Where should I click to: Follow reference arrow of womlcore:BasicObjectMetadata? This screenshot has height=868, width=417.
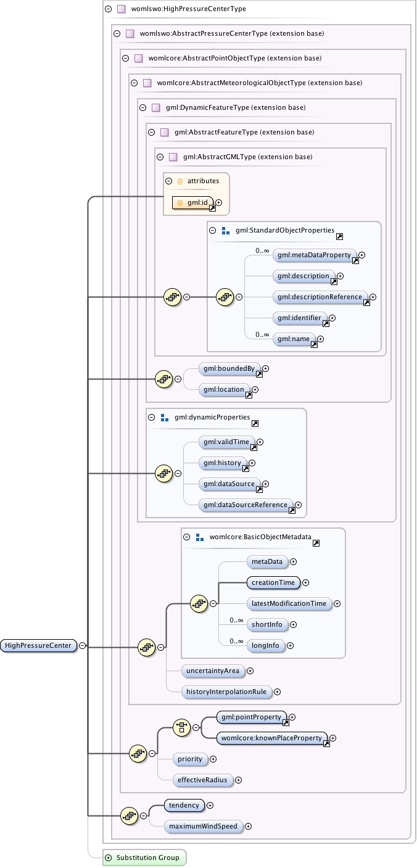[x=316, y=544]
